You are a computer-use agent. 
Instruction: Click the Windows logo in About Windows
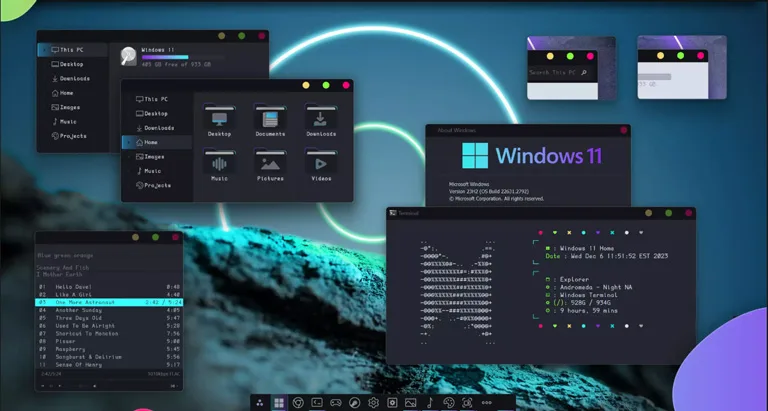coord(475,156)
